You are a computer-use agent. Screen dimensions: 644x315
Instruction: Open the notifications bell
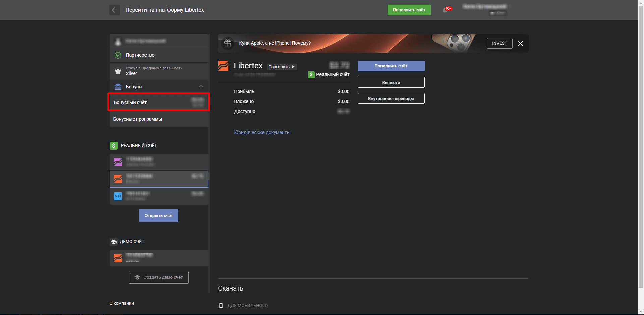445,10
